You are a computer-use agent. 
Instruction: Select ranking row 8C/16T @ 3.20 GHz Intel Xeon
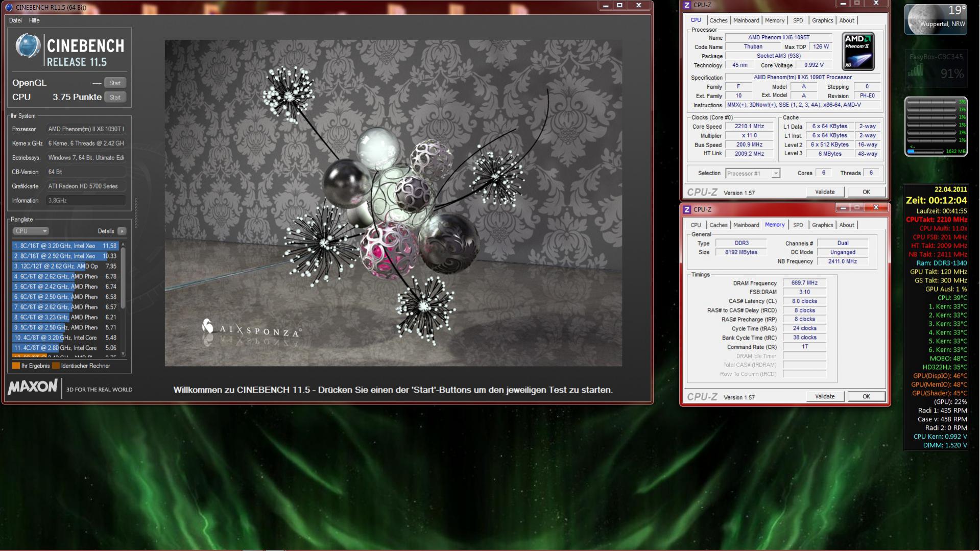[66, 246]
